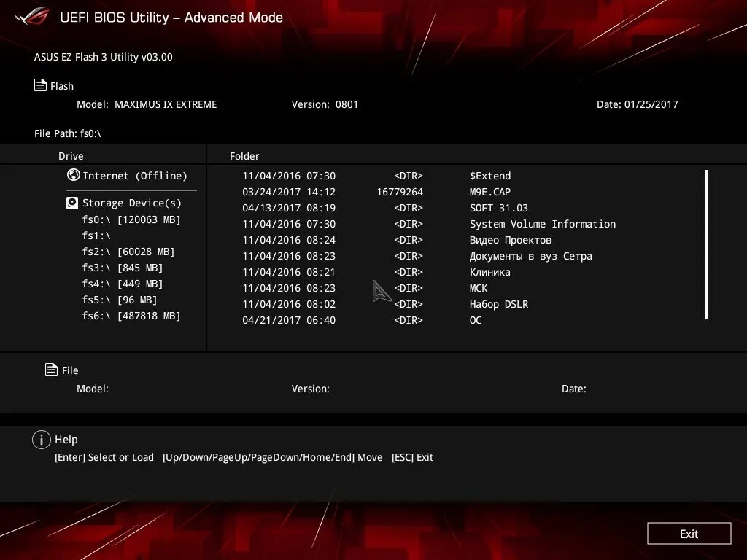Click [Enter] Select or Load hint
The image size is (747, 560).
[x=104, y=457]
